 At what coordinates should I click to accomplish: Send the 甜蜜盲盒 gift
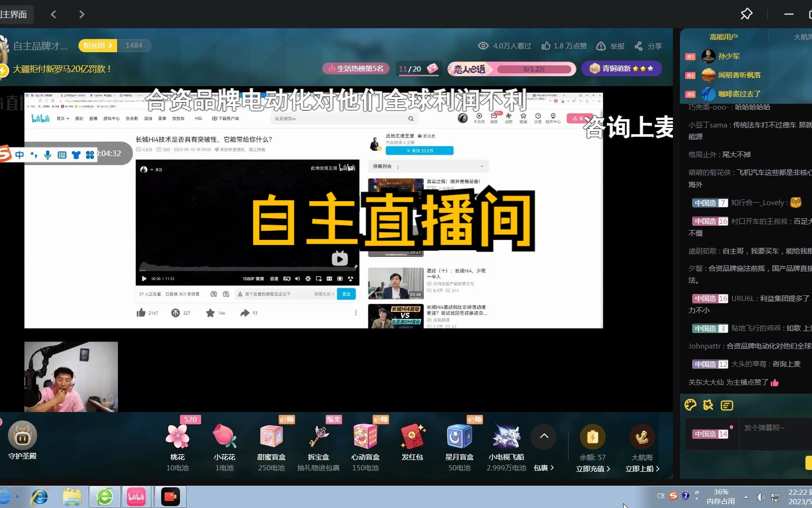coord(272,436)
